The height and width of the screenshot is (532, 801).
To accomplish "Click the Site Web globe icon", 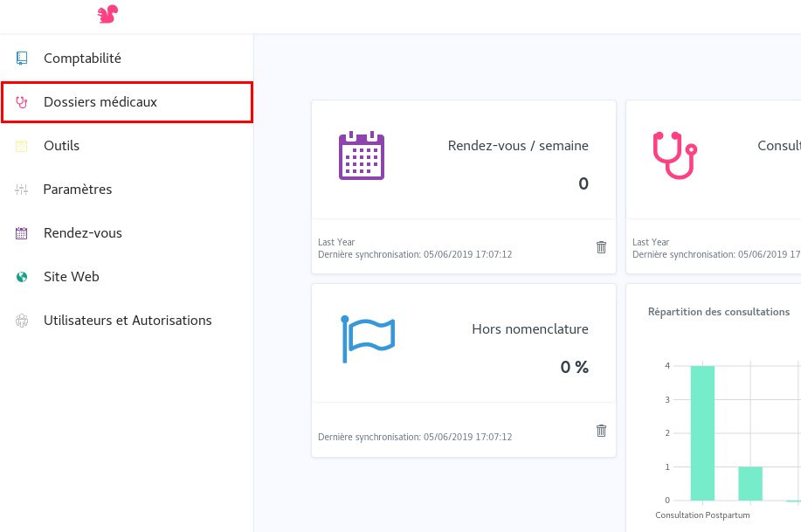I will pyautogui.click(x=22, y=277).
